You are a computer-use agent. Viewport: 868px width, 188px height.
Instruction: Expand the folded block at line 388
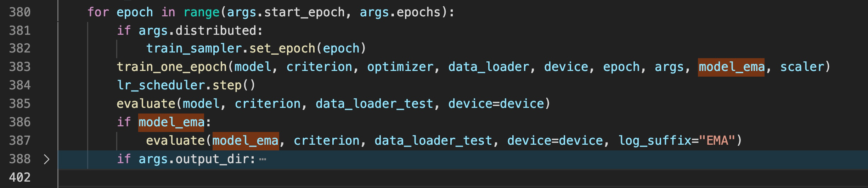46,159
